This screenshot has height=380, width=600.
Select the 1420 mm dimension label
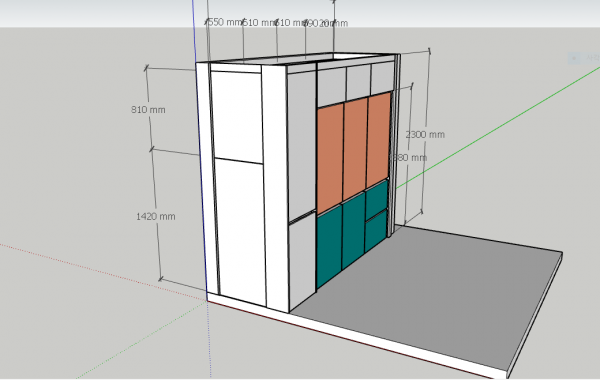(x=156, y=217)
